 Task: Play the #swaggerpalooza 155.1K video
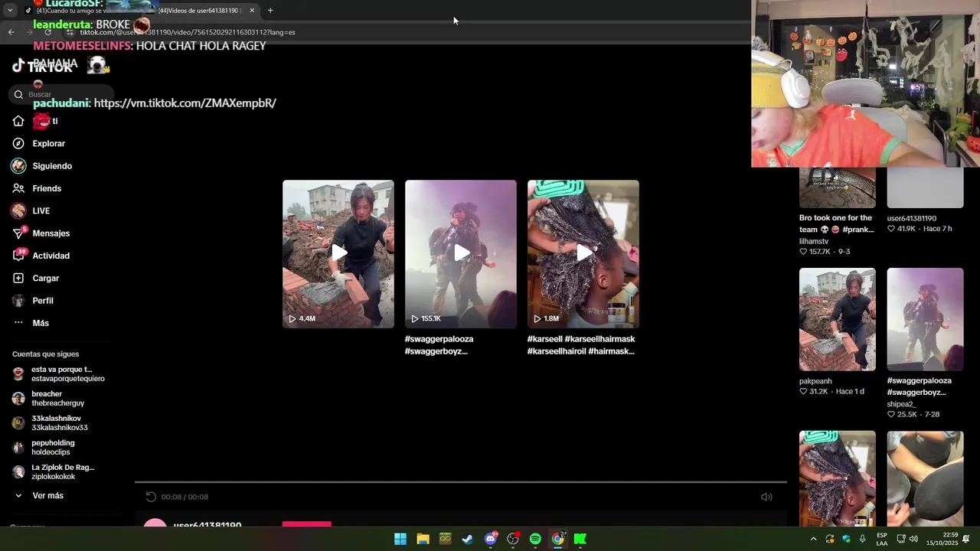click(x=461, y=253)
